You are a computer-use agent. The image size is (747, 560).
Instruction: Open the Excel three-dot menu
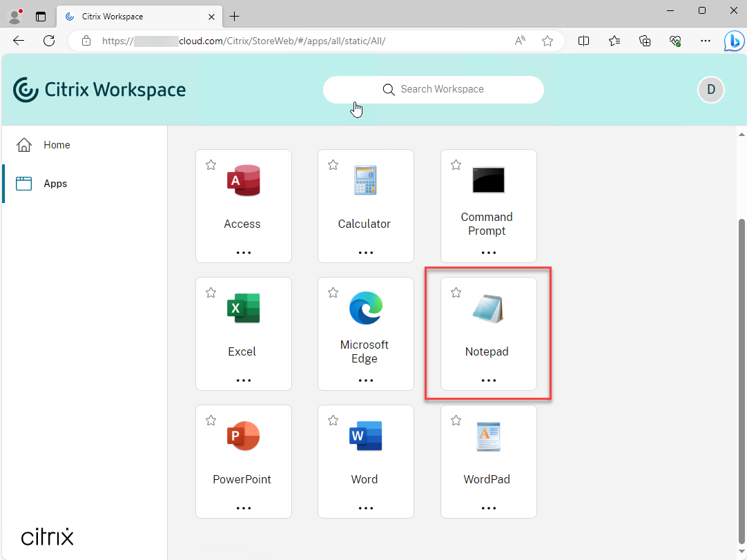point(244,380)
